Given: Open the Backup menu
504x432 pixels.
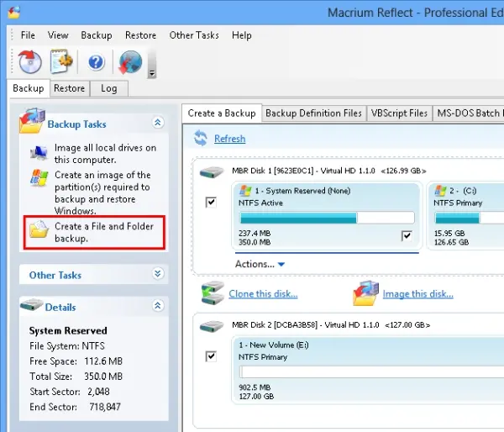Looking at the screenshot, I should pyautogui.click(x=97, y=35).
